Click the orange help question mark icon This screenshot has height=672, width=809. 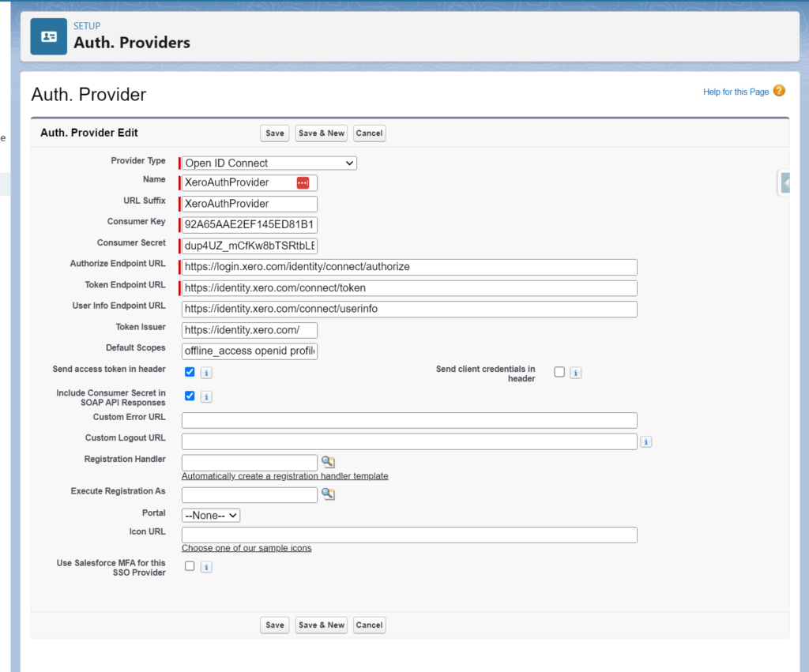tap(780, 92)
